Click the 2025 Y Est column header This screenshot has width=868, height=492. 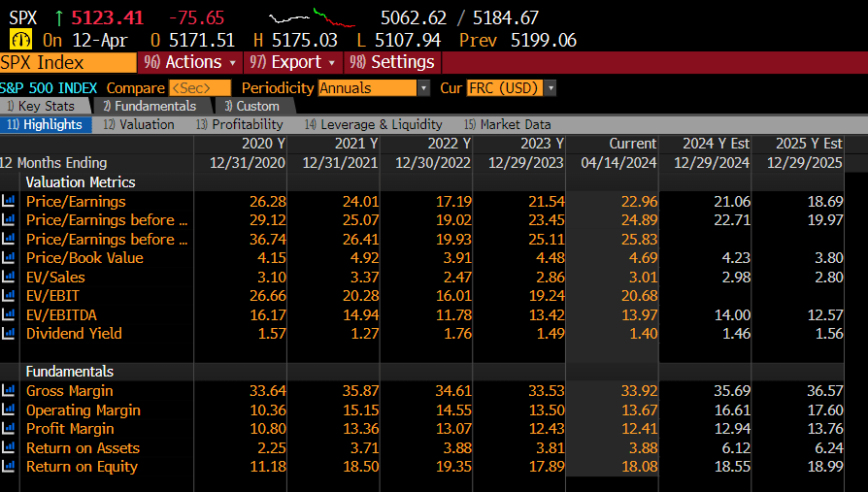point(809,144)
